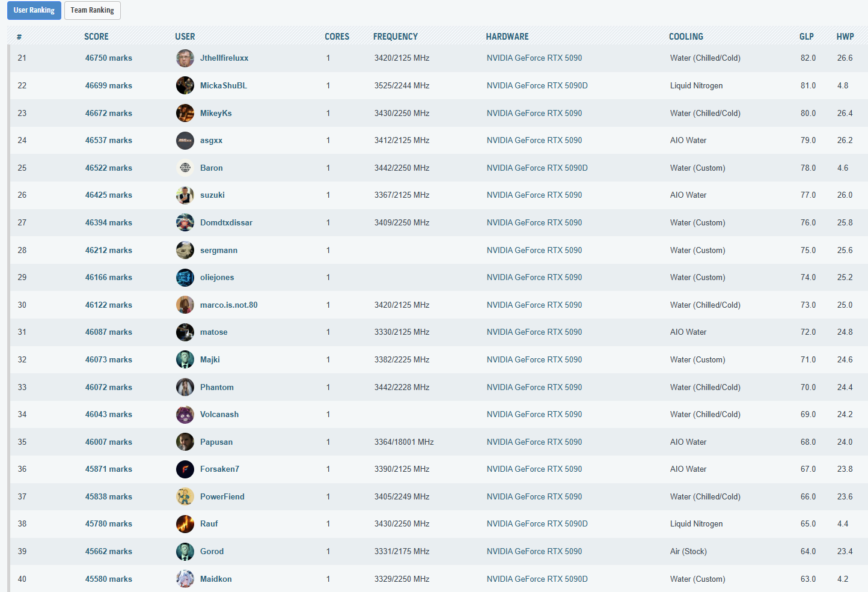Open the 46007 marks submission by Papusan
The width and height of the screenshot is (868, 592).
tap(108, 442)
